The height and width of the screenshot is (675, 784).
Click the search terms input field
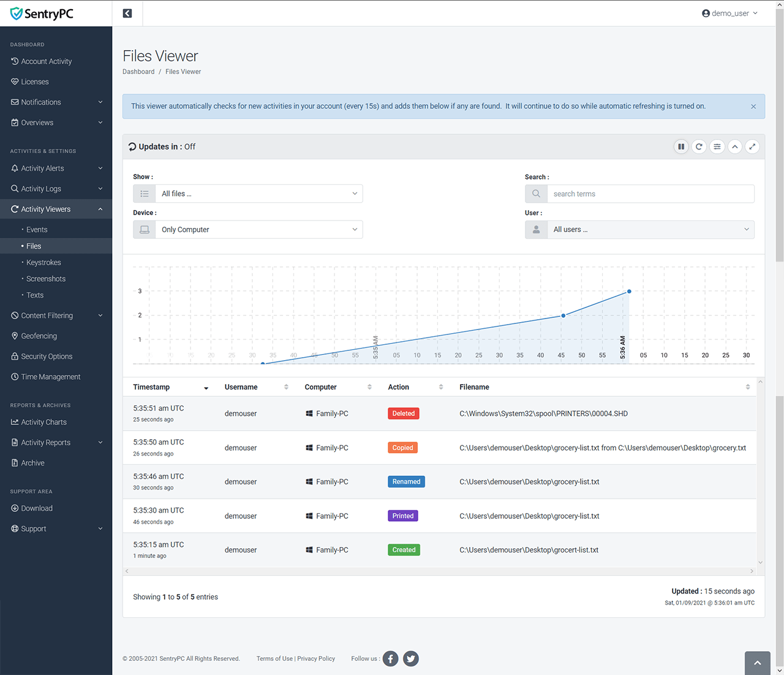tap(650, 194)
